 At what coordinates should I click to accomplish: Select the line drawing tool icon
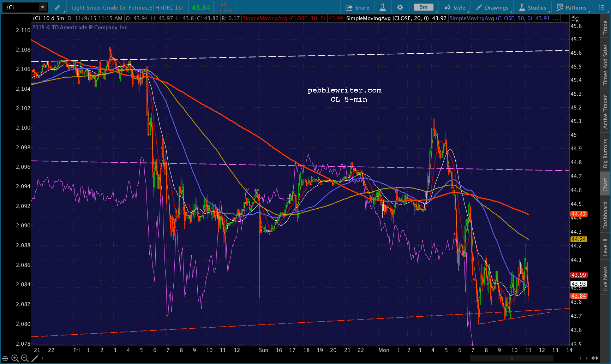35,358
